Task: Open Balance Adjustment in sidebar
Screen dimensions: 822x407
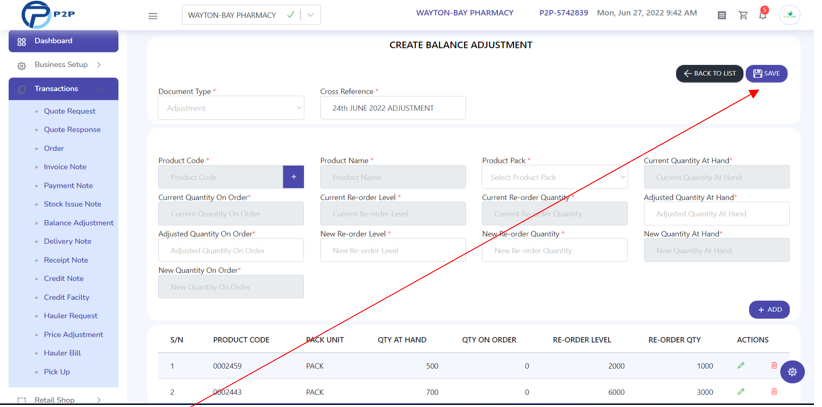Action: (79, 223)
